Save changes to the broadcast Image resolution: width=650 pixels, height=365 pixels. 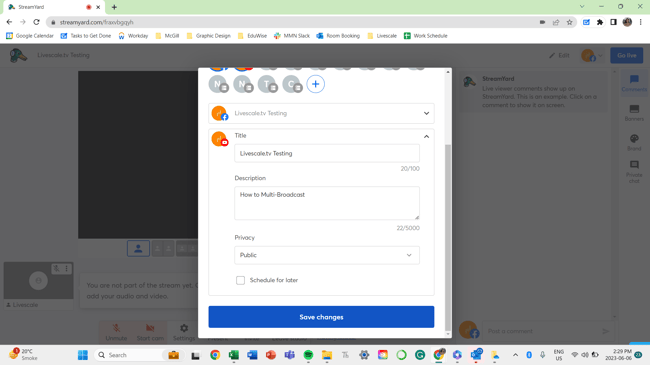click(x=321, y=317)
